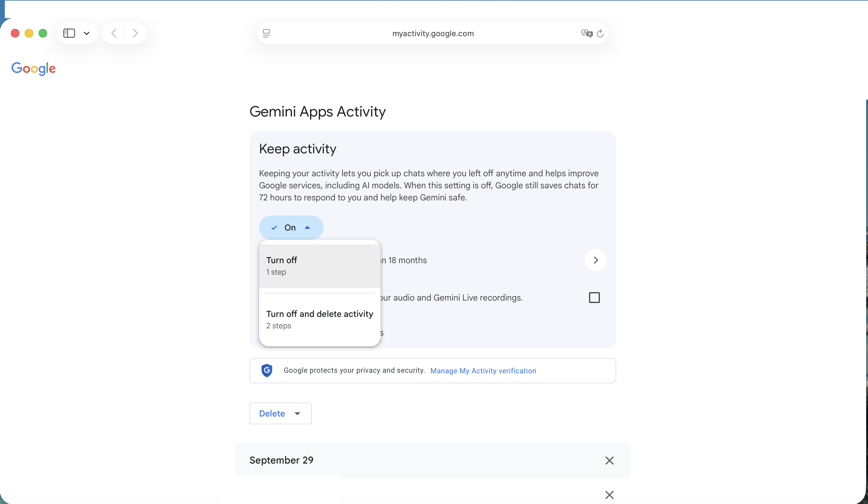Click the myactivity.google.com address bar

click(432, 33)
